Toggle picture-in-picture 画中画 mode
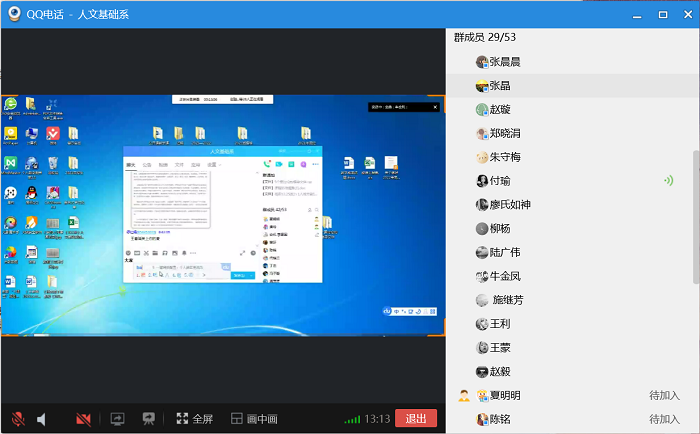The height and width of the screenshot is (434, 700). point(254,418)
